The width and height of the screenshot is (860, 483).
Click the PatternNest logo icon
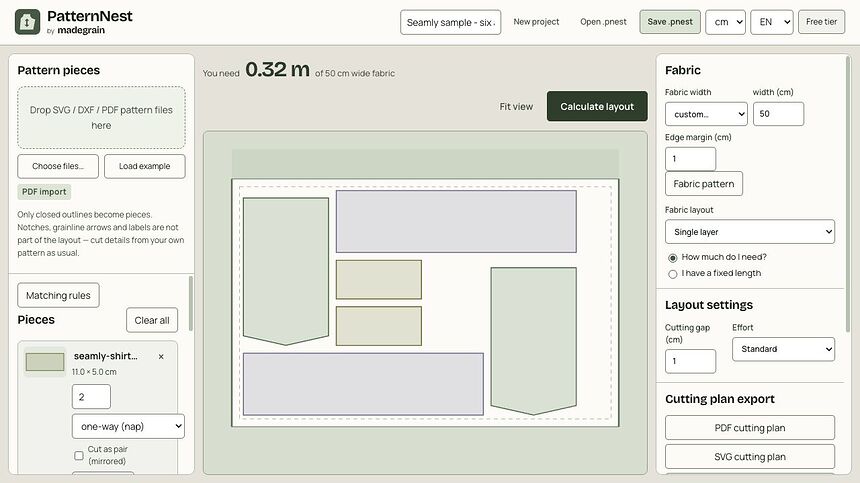(27, 22)
